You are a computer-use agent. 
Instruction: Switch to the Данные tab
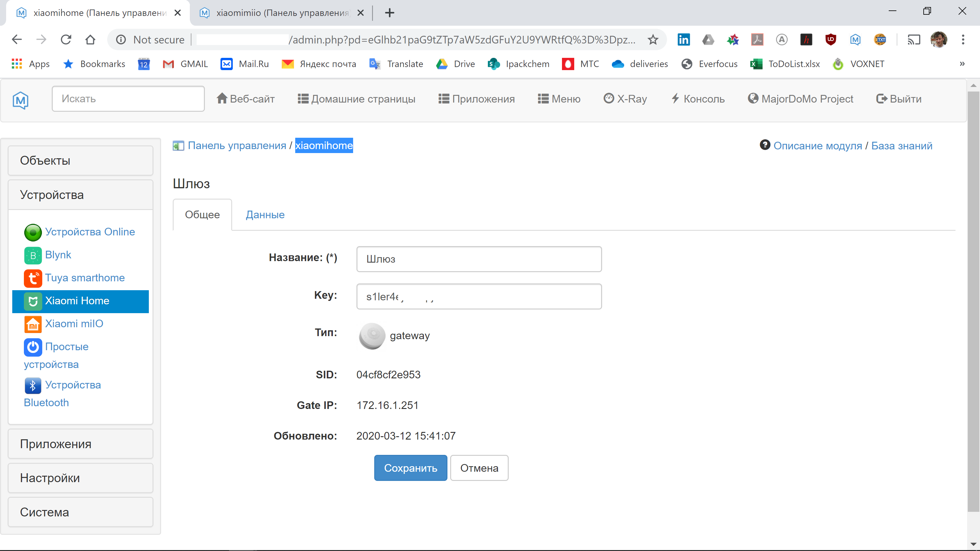tap(265, 215)
